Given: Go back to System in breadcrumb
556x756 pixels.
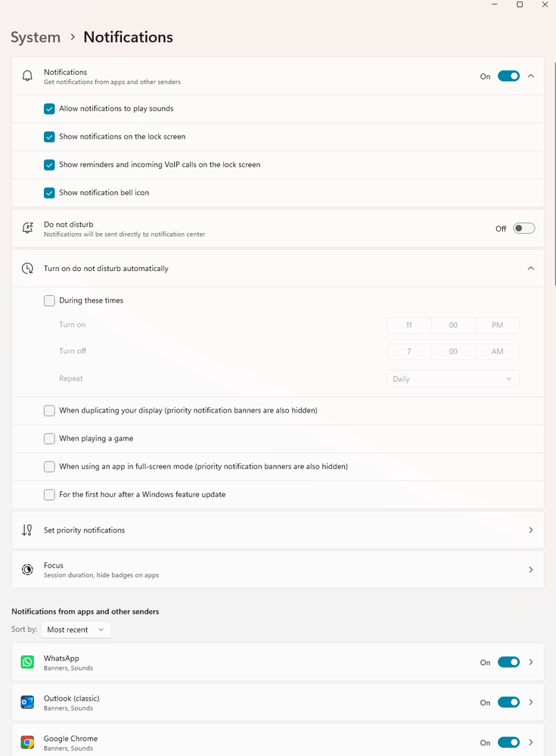Looking at the screenshot, I should tap(36, 37).
